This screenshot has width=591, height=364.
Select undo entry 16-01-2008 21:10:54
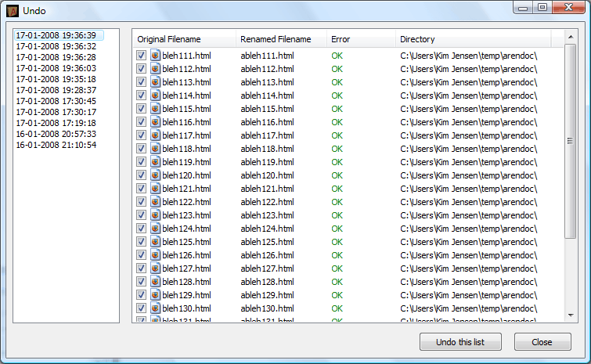(56, 145)
